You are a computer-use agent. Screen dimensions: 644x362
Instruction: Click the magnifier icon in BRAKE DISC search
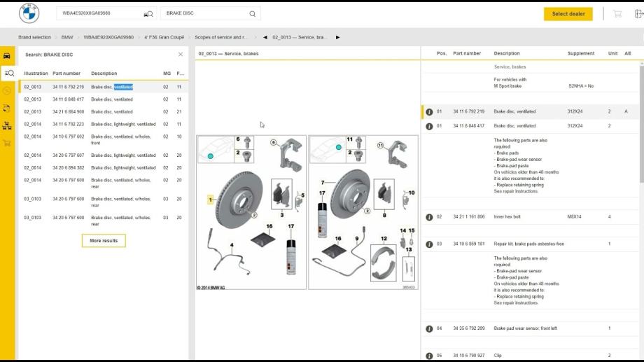click(x=252, y=14)
